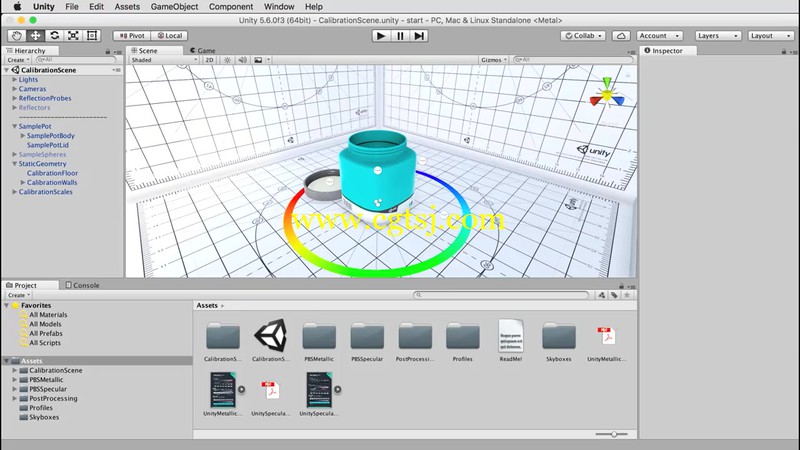The image size is (800, 450).
Task: Switch to the Console tab
Action: click(82, 285)
